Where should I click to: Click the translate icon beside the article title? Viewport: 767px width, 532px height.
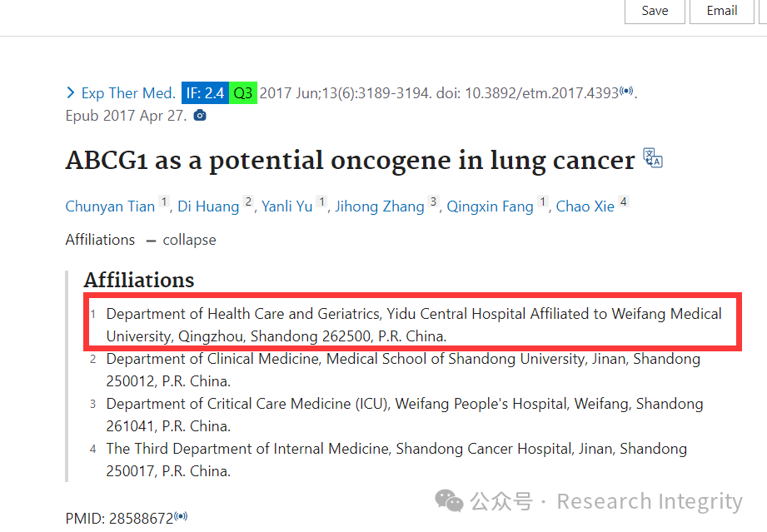coord(653,158)
